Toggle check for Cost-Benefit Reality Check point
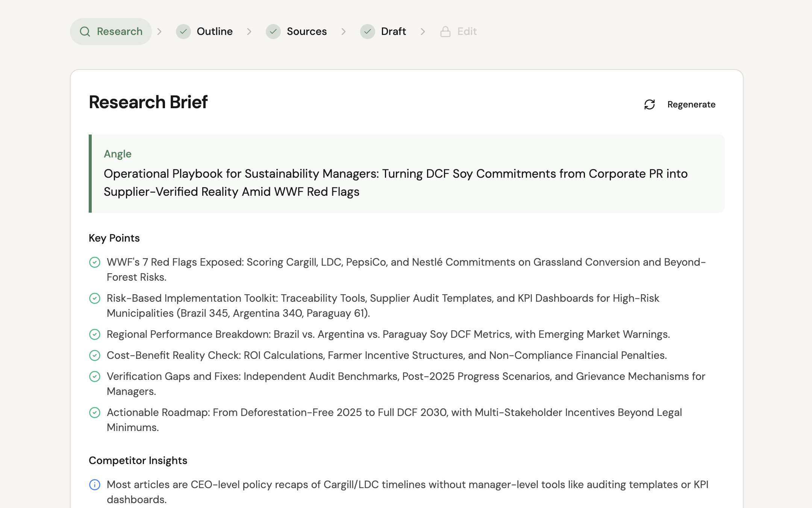The width and height of the screenshot is (812, 508). (x=95, y=355)
